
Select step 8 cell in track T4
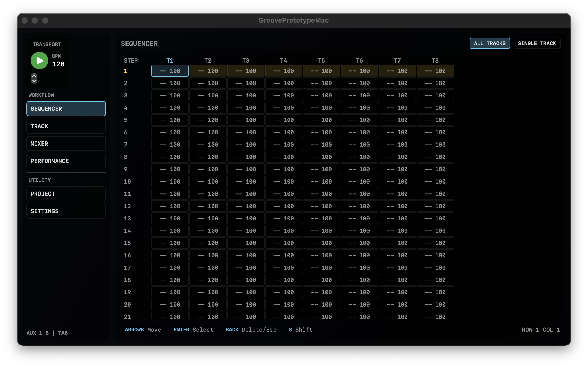[x=283, y=157]
